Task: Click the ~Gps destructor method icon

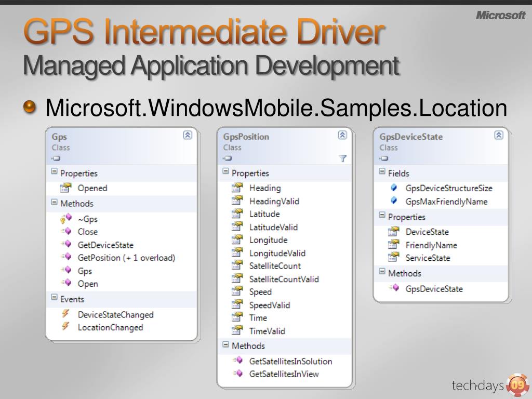Action: [x=66, y=219]
